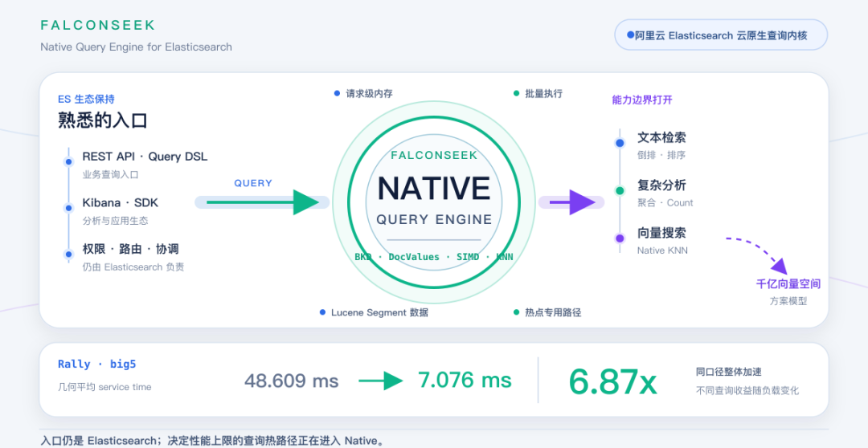
Task: Click the solid purple arrow leaving the engine
Action: tap(572, 202)
